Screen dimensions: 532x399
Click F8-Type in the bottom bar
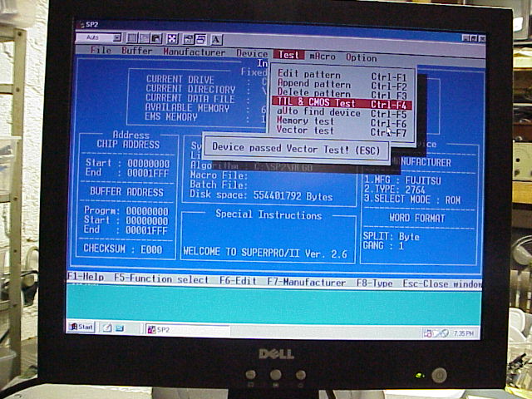click(x=375, y=283)
